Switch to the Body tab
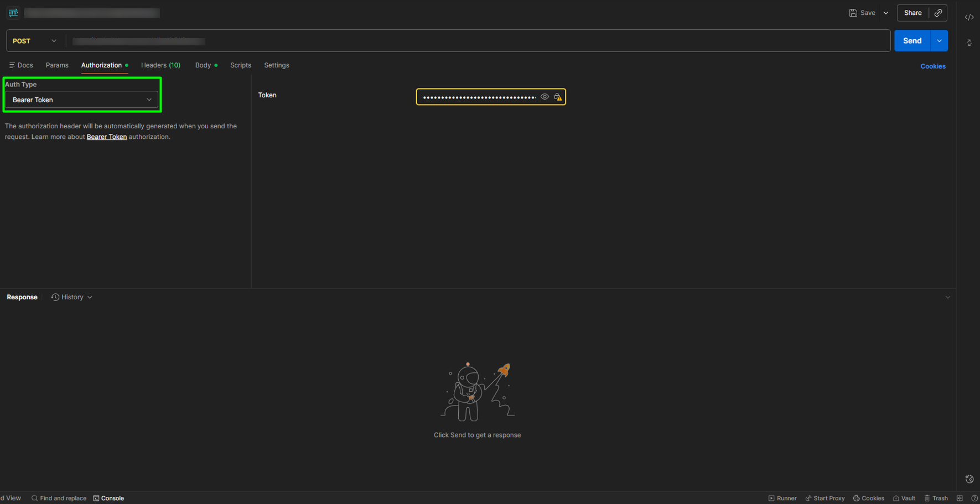The image size is (980, 504). 203,65
